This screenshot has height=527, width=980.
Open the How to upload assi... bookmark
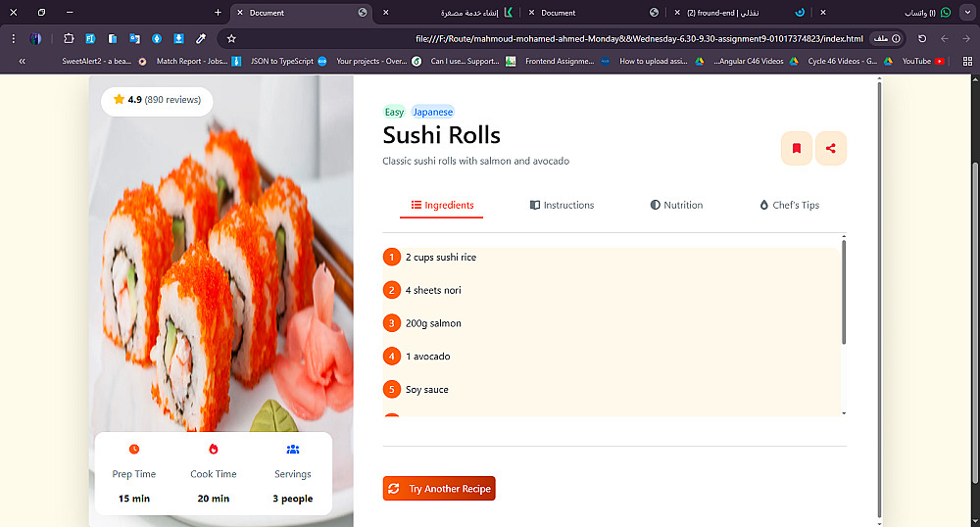[x=661, y=61]
